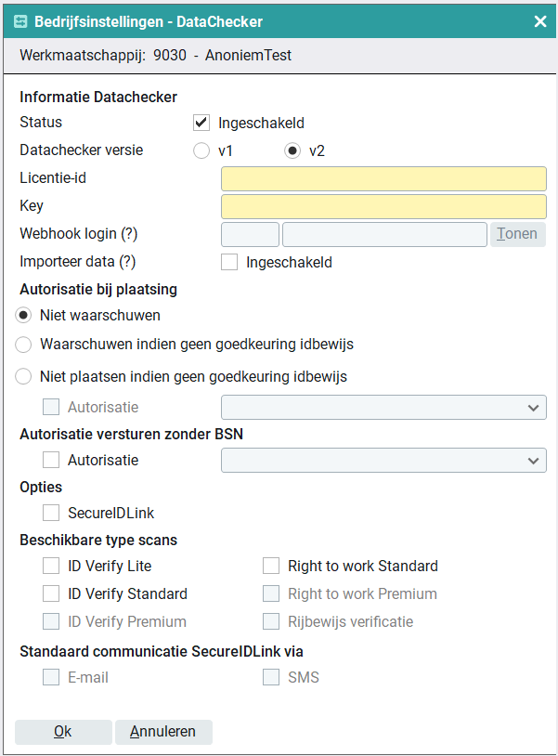
Task: Click the Annuleren button
Action: 163,732
